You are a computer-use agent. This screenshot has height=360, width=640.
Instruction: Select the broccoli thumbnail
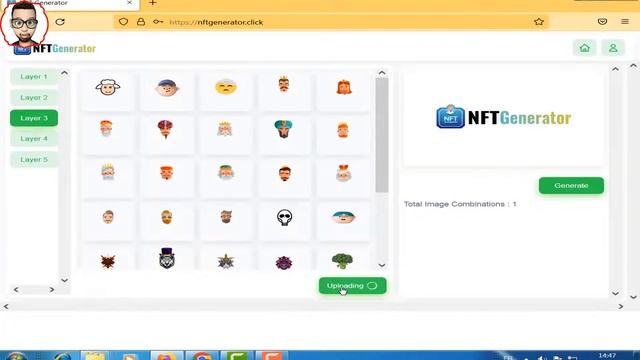(x=342, y=261)
